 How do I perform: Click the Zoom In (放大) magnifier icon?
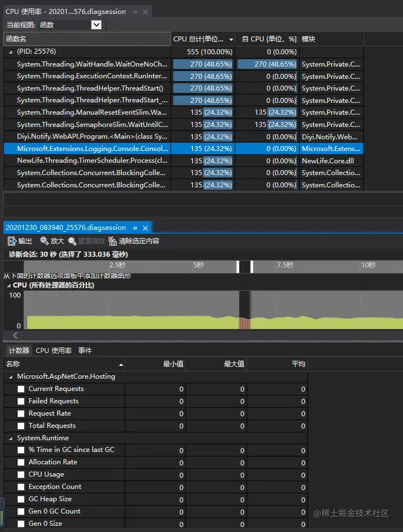tap(44, 241)
